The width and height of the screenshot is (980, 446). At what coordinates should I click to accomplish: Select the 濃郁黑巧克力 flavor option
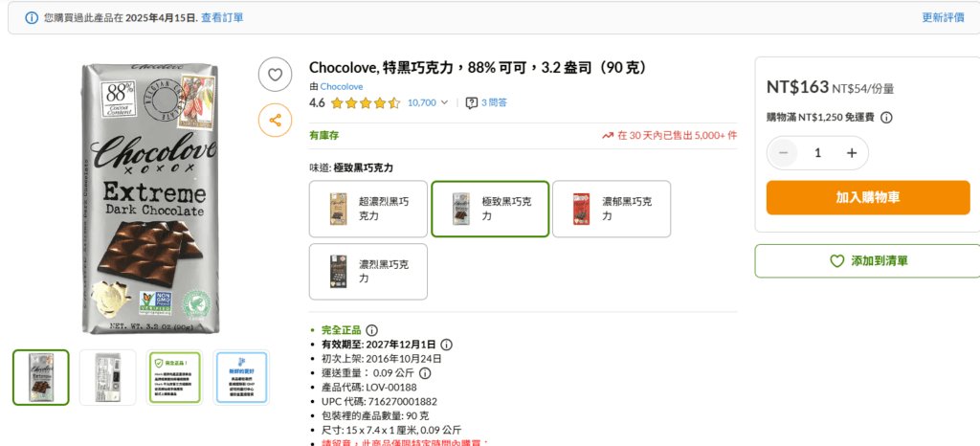pos(611,209)
